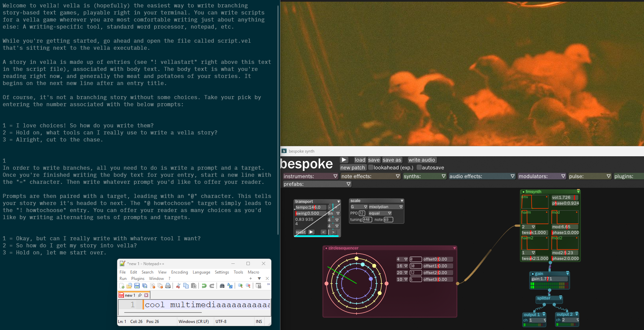Click the Zoom Out magnifier icon in Notepad++
This screenshot has height=330, width=644.
click(x=248, y=286)
